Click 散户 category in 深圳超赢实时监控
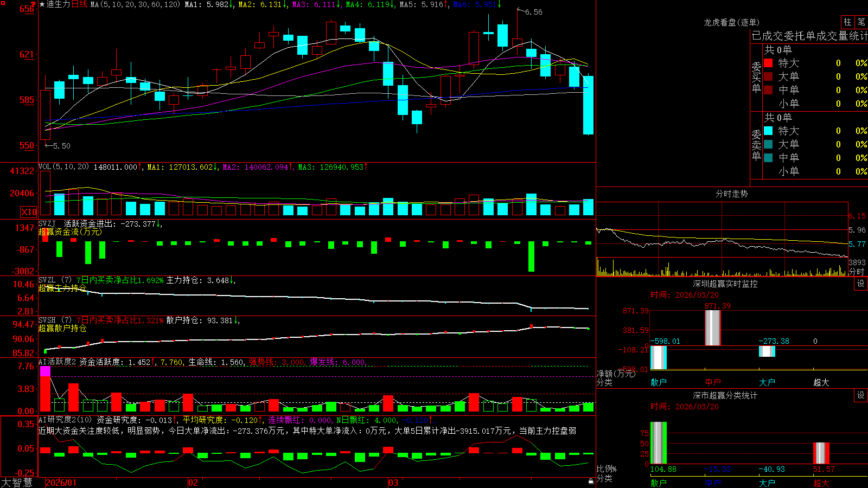The image size is (868, 488). pyautogui.click(x=659, y=382)
